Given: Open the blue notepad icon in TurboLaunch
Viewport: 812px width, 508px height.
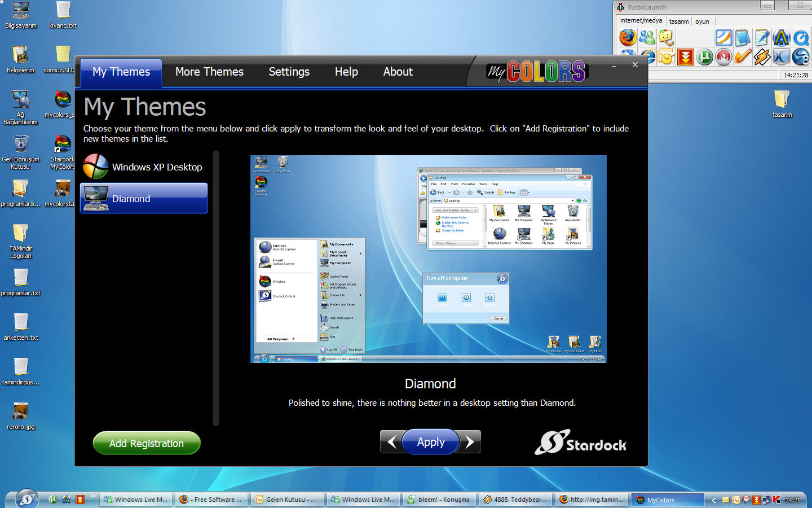Looking at the screenshot, I should [x=743, y=38].
